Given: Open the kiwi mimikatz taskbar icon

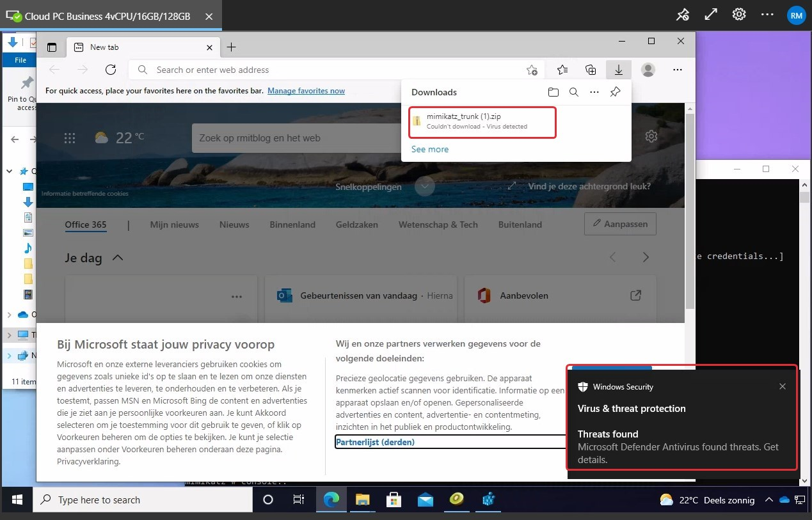Looking at the screenshot, I should tap(458, 500).
